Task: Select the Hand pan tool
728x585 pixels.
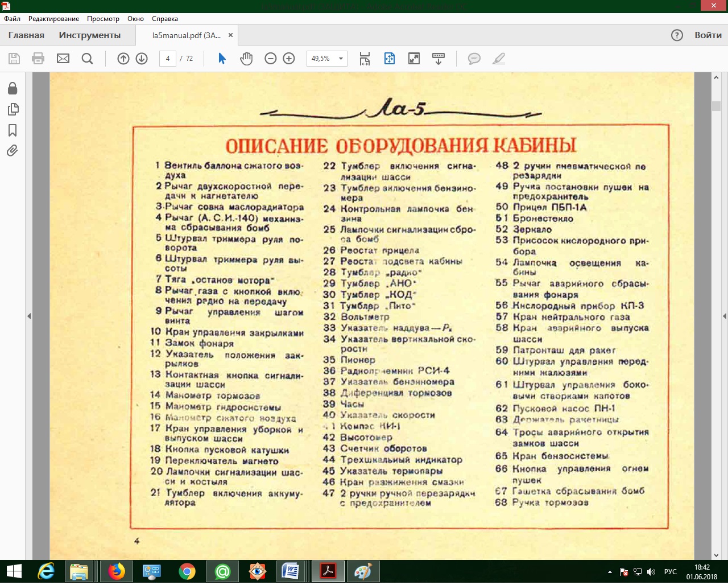Action: 246,59
